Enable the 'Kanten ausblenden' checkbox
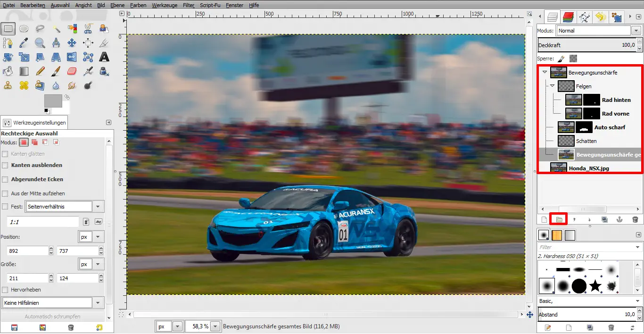 click(5, 165)
